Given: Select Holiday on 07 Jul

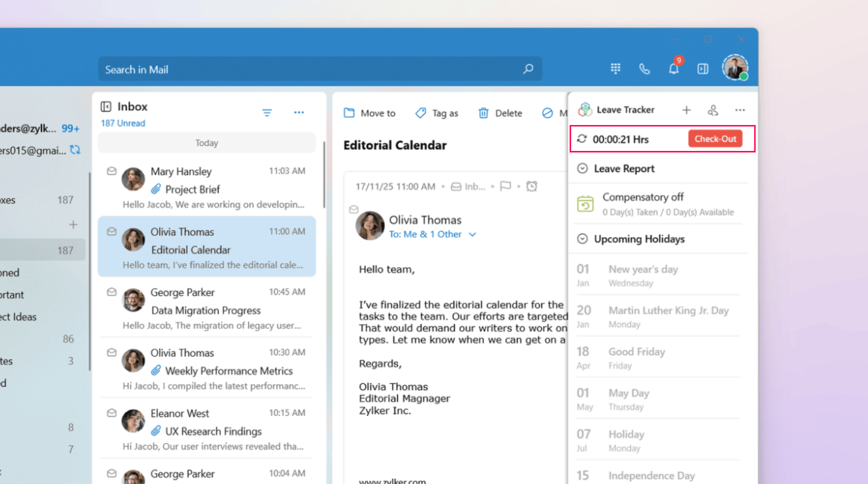Looking at the screenshot, I should (659, 441).
